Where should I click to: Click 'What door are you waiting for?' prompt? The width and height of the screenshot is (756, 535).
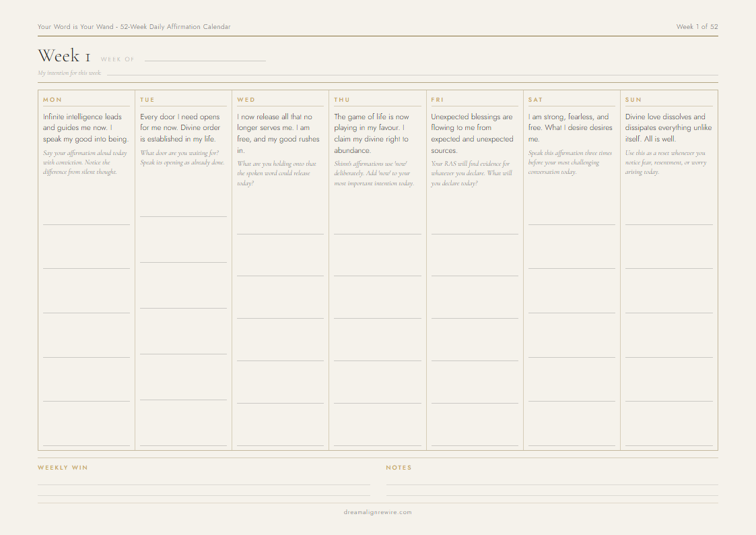182,158
